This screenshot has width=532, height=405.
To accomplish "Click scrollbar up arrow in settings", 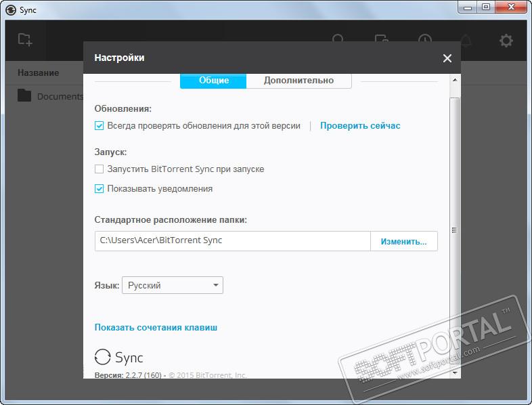I will (455, 80).
